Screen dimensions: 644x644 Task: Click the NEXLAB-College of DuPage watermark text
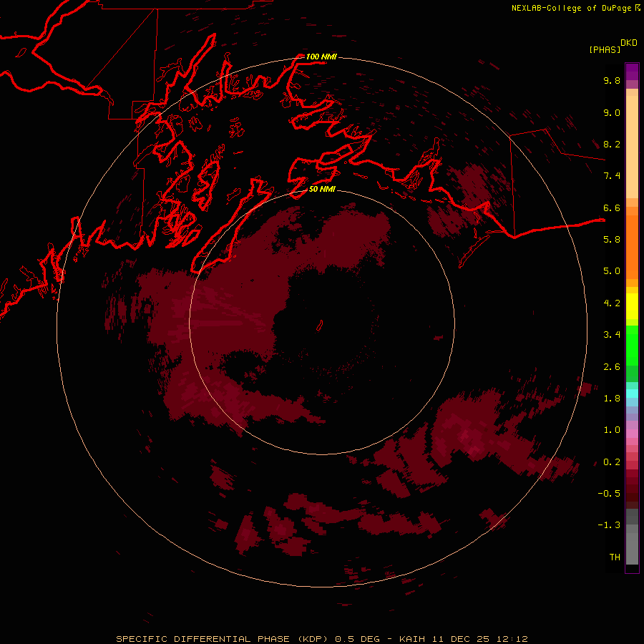point(572,8)
